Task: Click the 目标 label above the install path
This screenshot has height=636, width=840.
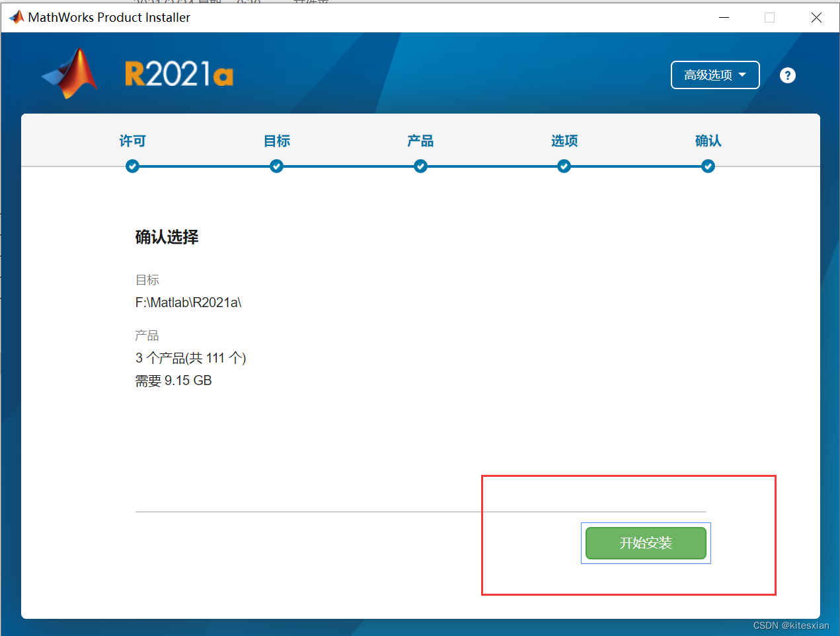Action: pyautogui.click(x=147, y=280)
